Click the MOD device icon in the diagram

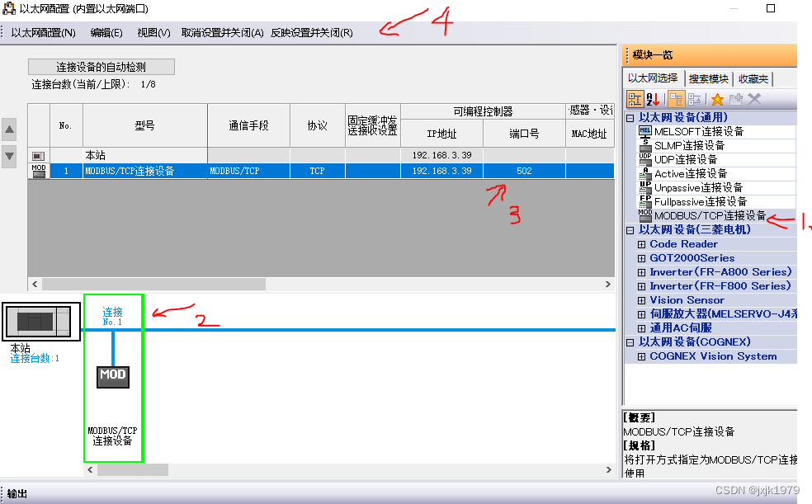coord(113,377)
